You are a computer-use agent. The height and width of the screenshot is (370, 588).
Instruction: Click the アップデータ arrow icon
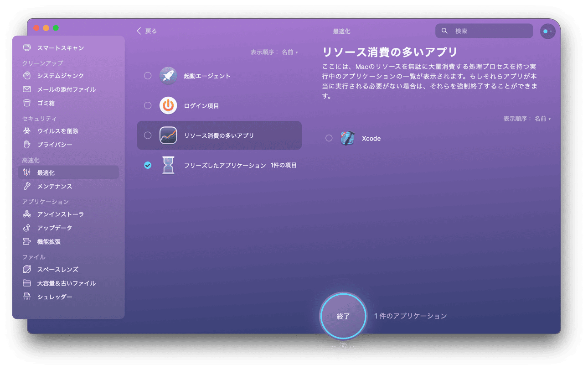pos(27,228)
